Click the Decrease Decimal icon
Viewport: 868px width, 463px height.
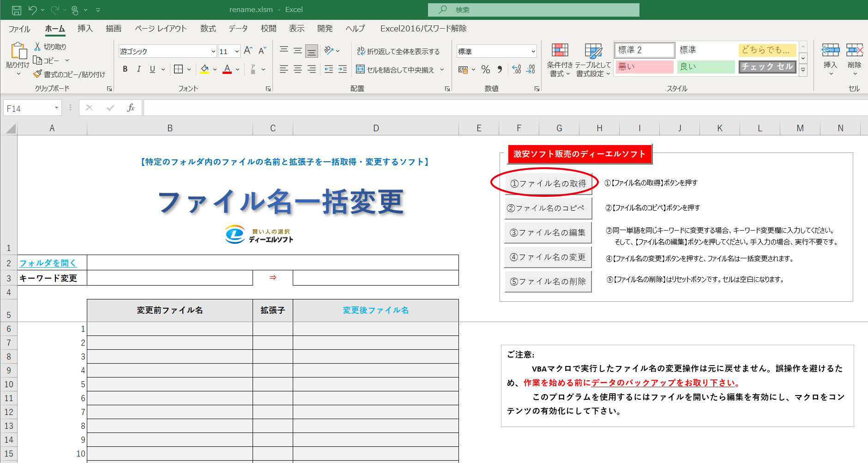pos(531,70)
